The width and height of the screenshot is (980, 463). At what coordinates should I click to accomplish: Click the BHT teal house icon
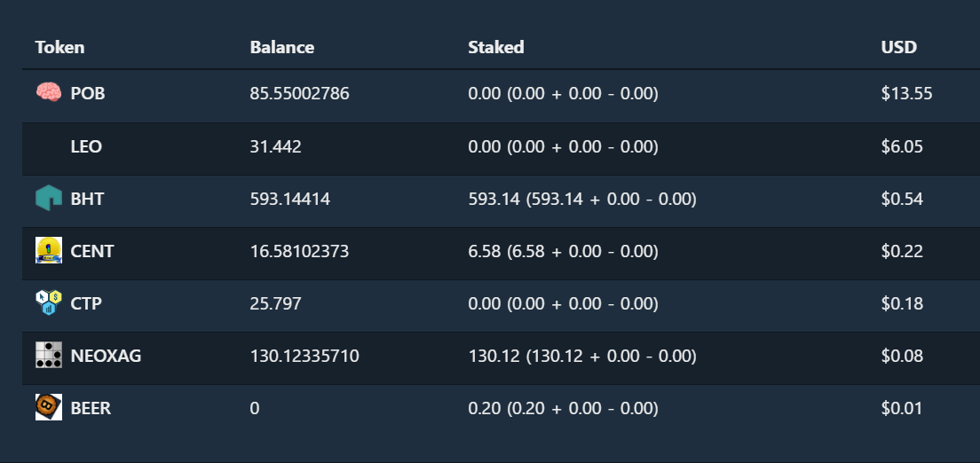click(48, 198)
